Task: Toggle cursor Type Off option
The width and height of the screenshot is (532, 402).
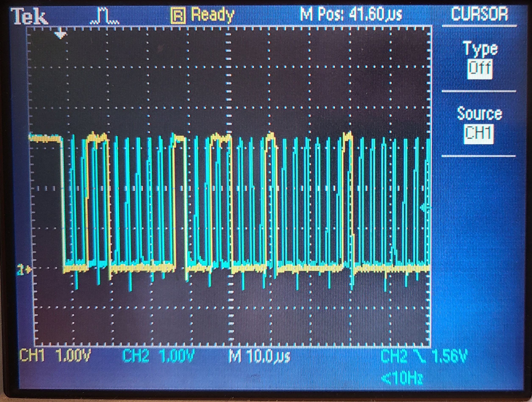Action: (480, 69)
